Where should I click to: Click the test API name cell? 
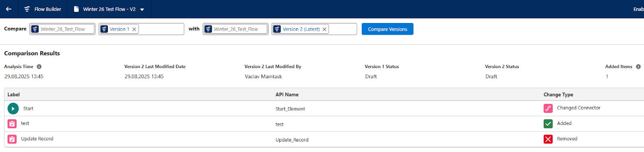(280, 124)
